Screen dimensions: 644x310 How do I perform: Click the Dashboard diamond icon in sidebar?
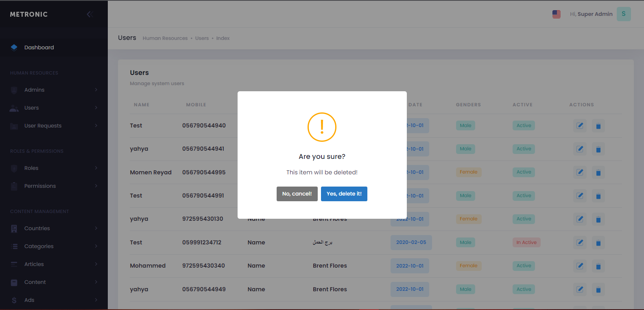[14, 47]
